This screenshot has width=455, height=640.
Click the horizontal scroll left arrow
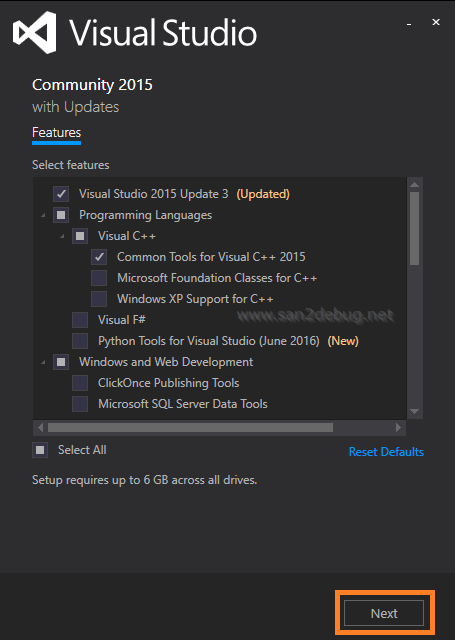(40, 427)
